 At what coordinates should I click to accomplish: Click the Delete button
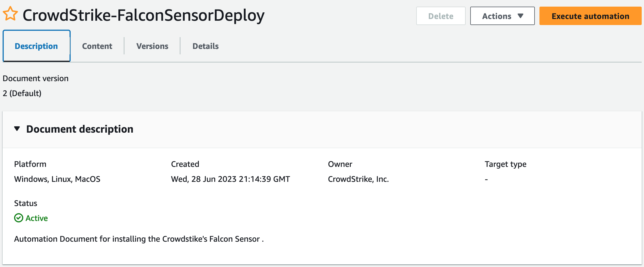441,16
